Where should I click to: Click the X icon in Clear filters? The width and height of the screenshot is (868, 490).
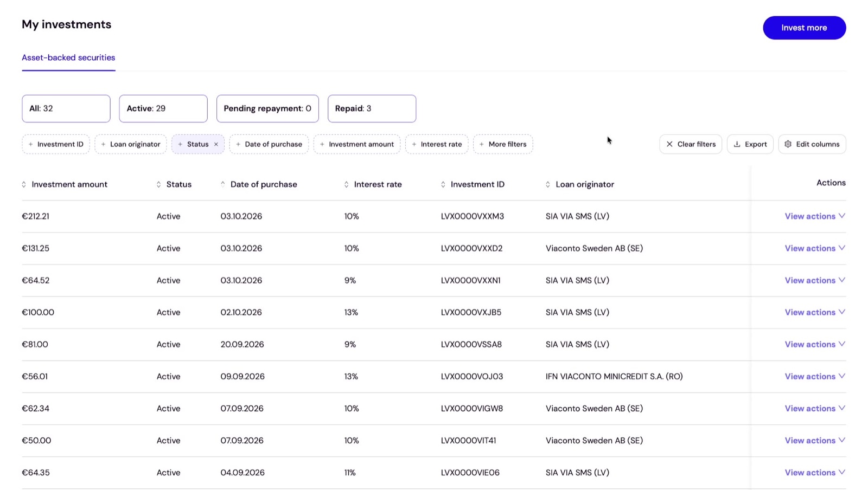tap(669, 144)
